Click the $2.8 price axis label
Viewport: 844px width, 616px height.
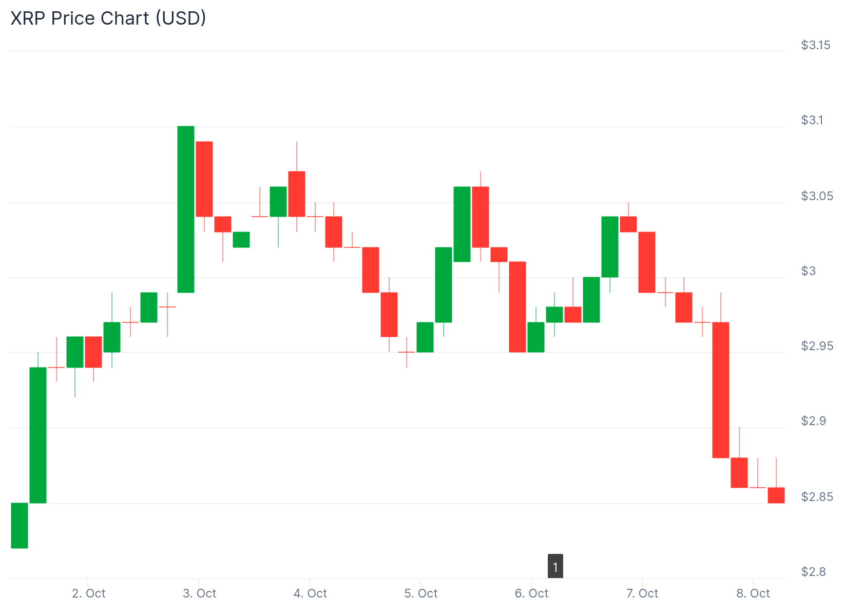(x=812, y=572)
